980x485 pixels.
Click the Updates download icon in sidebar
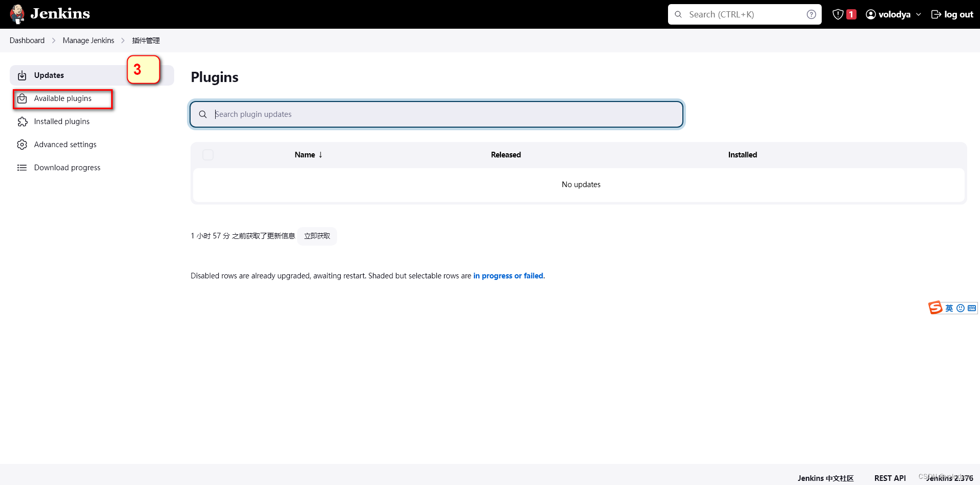click(22, 75)
